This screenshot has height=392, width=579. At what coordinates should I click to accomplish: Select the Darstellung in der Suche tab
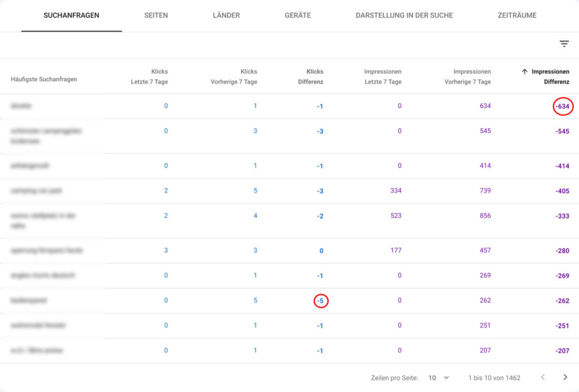(x=404, y=15)
